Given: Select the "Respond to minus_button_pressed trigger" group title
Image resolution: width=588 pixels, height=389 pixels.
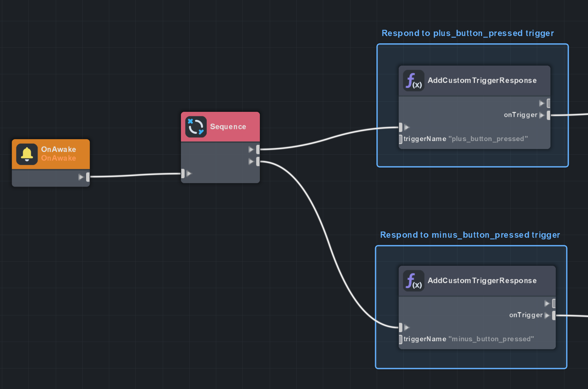Looking at the screenshot, I should 470,235.
